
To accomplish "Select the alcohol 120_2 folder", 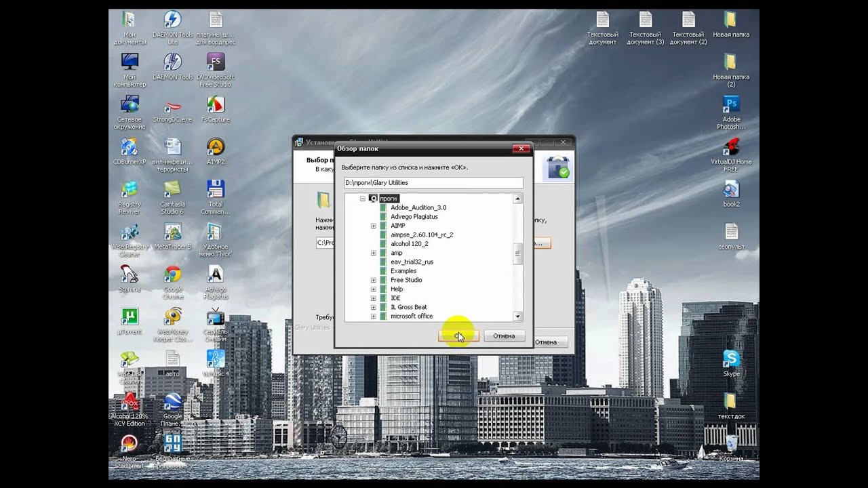I will click(410, 244).
